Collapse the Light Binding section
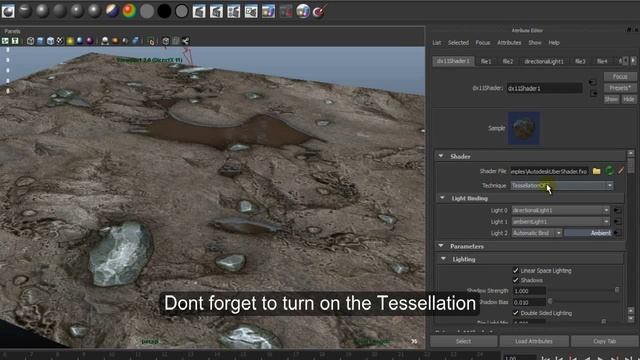 [442, 198]
